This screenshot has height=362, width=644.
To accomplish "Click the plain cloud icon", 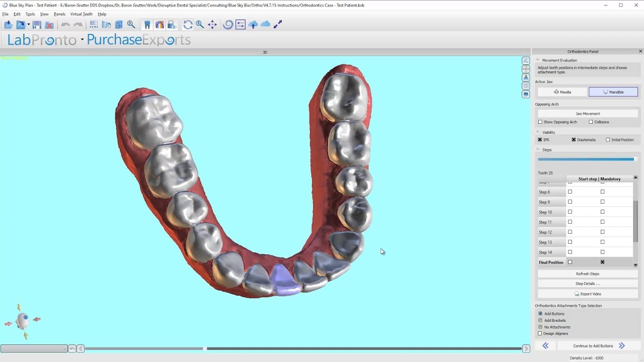I will (x=265, y=24).
